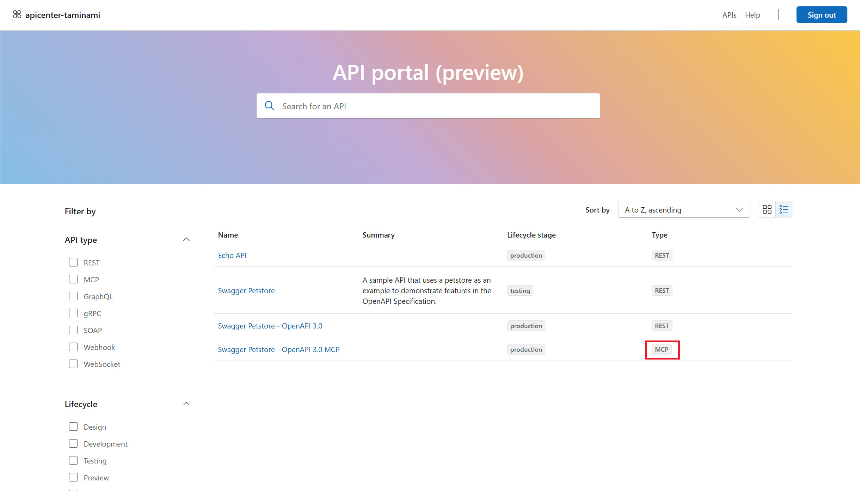Collapse the API type filter section
Screen dimensions: 868x491
(186, 240)
